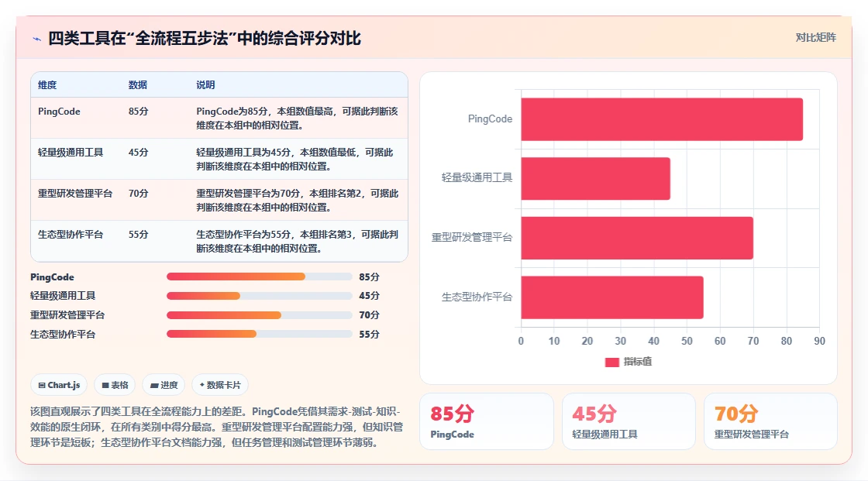
Task: Click the PingCode axis label in chart
Action: click(x=490, y=119)
